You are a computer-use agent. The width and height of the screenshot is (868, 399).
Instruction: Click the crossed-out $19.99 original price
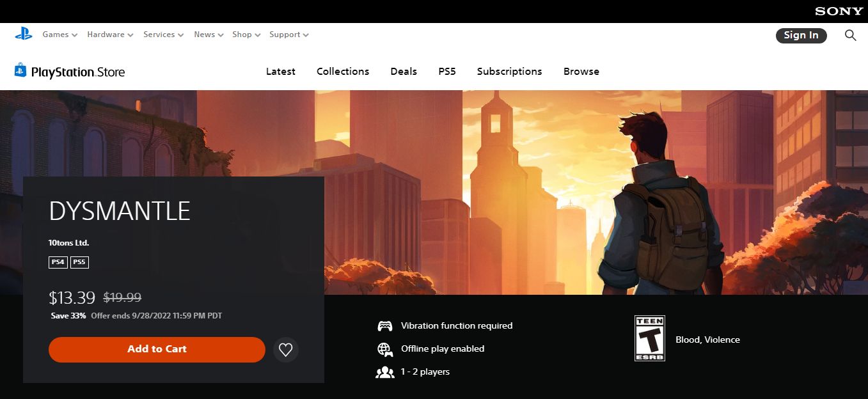(x=122, y=298)
